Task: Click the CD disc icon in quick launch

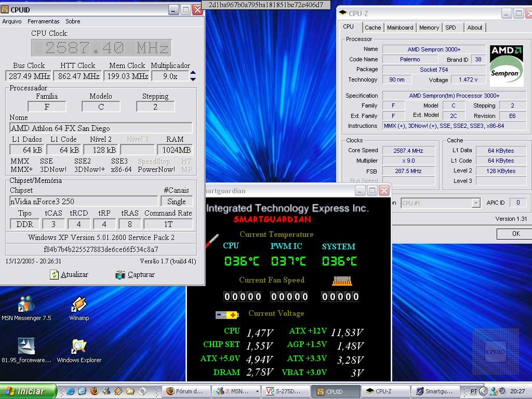Action: [142, 391]
